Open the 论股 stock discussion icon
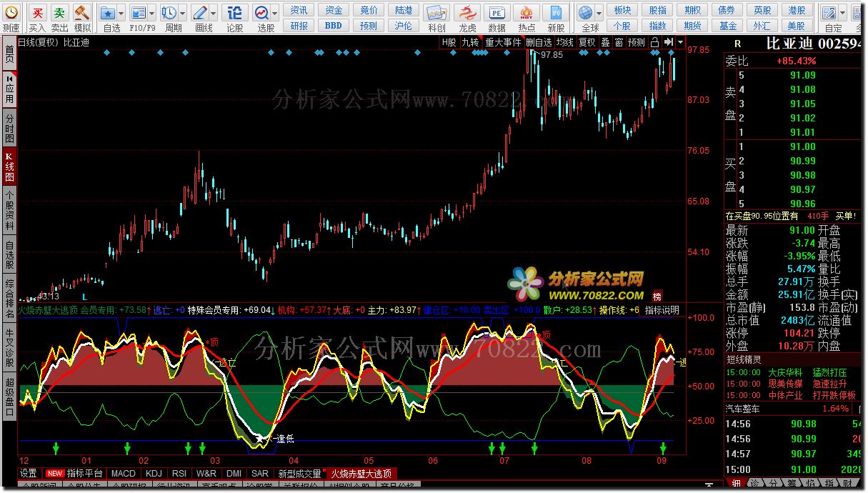868x493 pixels. (x=234, y=13)
